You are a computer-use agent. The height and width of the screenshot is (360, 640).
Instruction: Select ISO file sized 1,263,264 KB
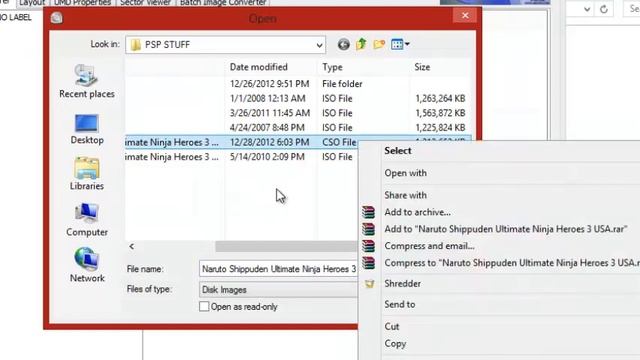(298, 98)
